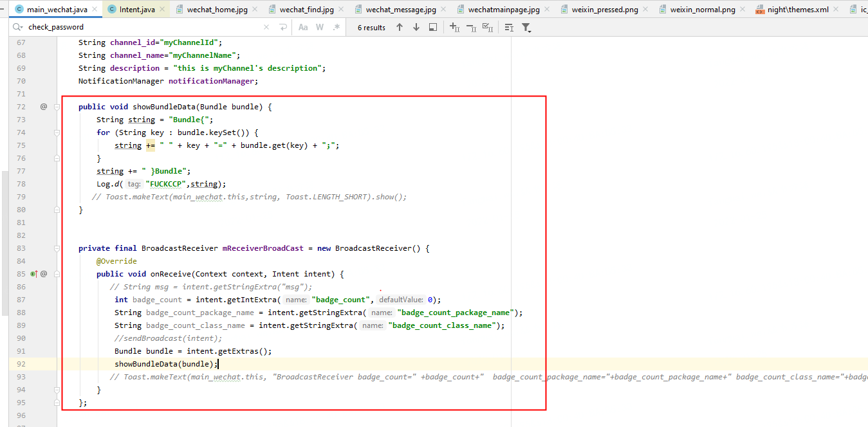Collapse showBundleData method at line 72
This screenshot has height=427, width=868.
[x=57, y=107]
